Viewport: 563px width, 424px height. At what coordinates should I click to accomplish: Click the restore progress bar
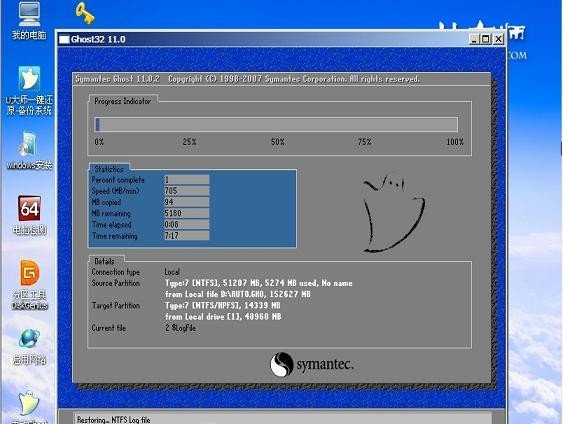coord(276,125)
